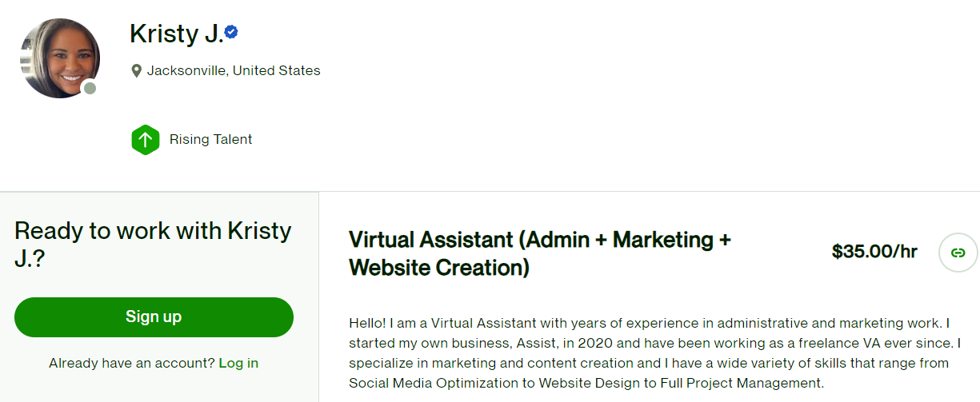This screenshot has height=402, width=980.
Task: Click the green Rising Talent hexagon badge
Action: coord(145,140)
